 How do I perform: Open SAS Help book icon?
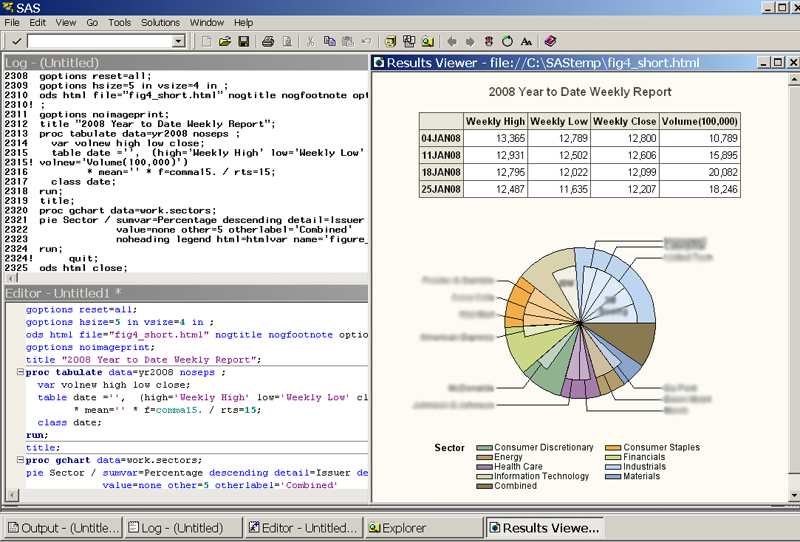(x=551, y=41)
